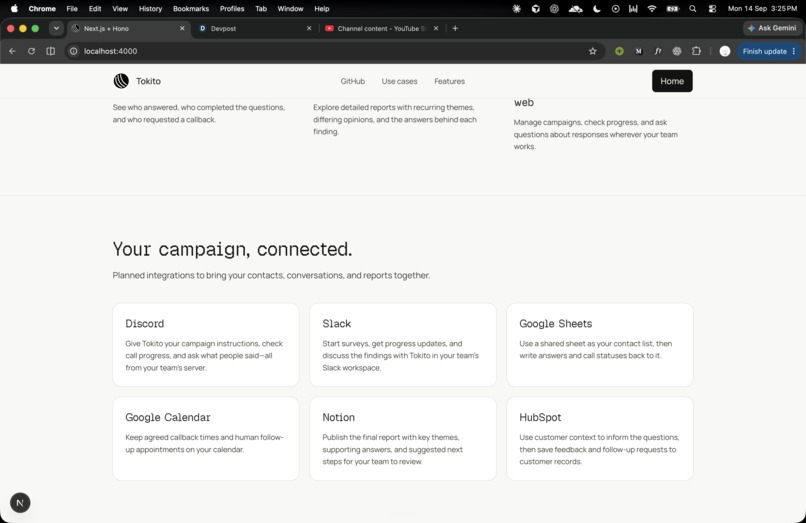Click the Do Not Disturb moon icon
806x523 pixels.
coord(596,8)
